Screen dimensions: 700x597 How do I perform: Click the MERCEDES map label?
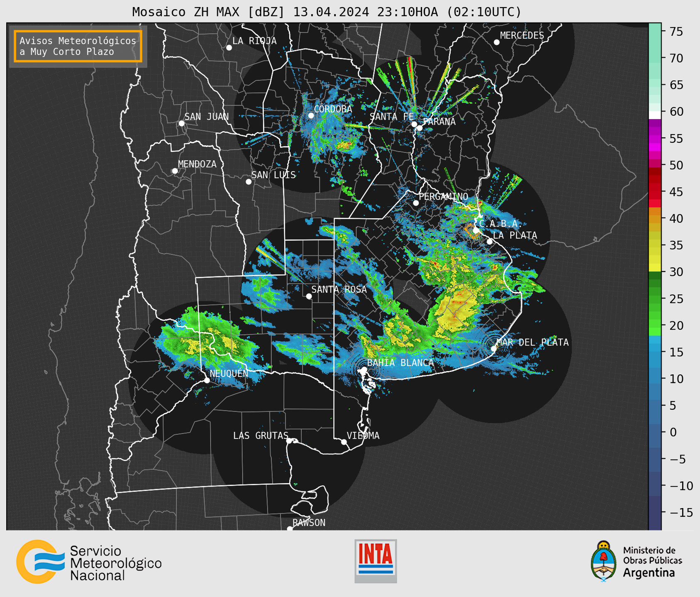click(522, 35)
